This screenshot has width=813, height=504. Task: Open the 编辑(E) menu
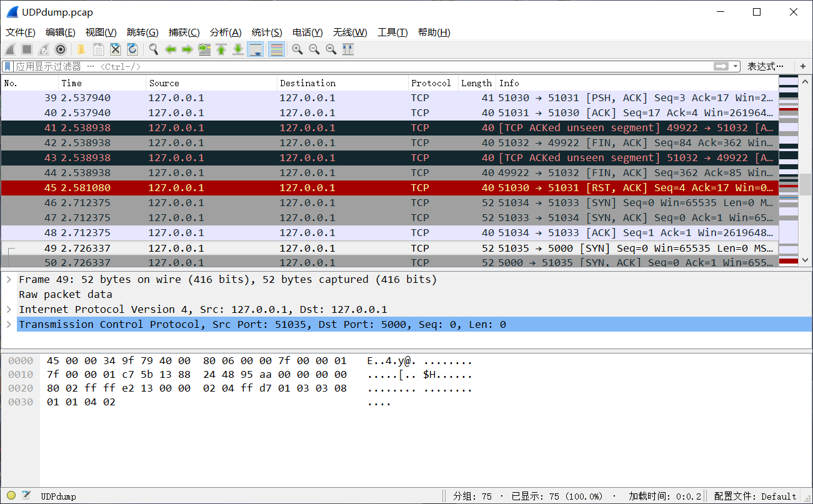pos(61,32)
